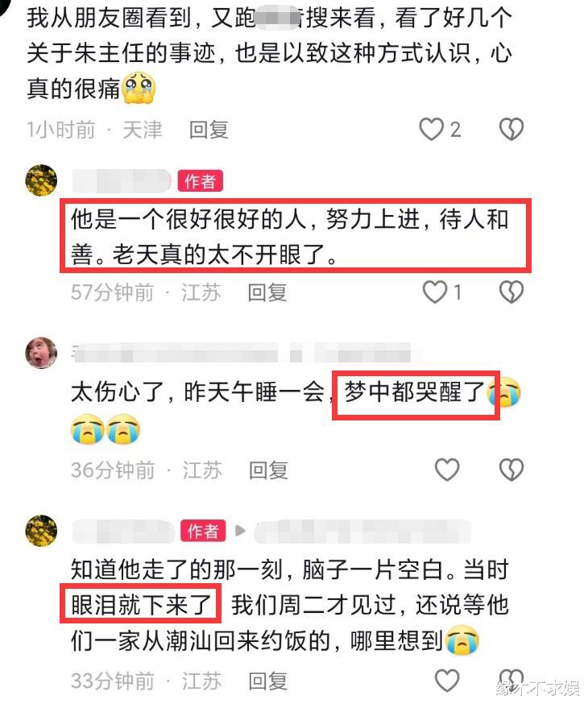
Task: Tap the first 作者 badge above 他是一个很好很好的人
Action: click(200, 181)
